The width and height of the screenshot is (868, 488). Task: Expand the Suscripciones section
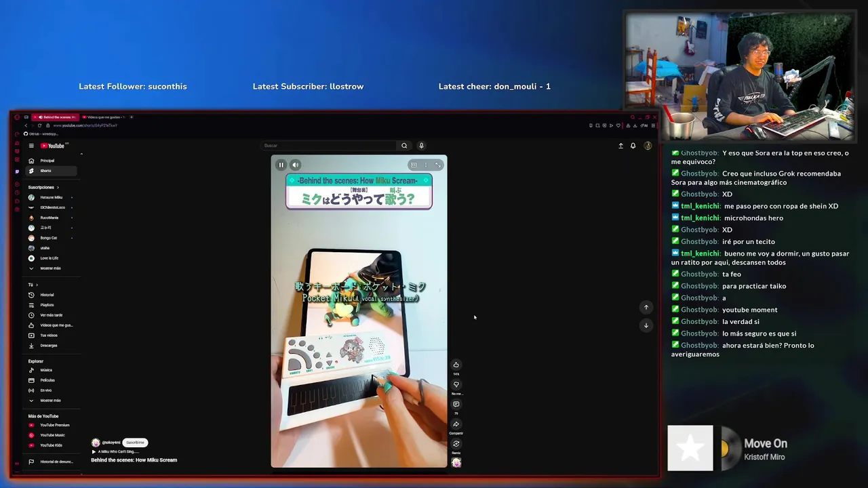[x=43, y=187]
